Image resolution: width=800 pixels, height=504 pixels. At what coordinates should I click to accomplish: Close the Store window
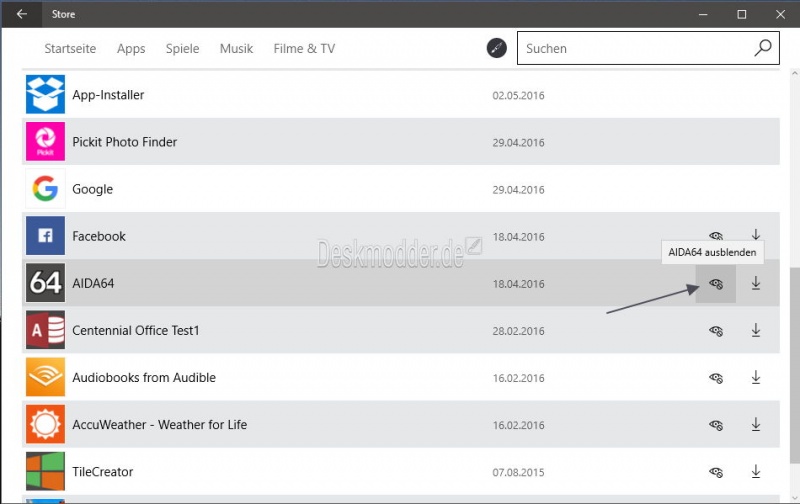coord(780,14)
